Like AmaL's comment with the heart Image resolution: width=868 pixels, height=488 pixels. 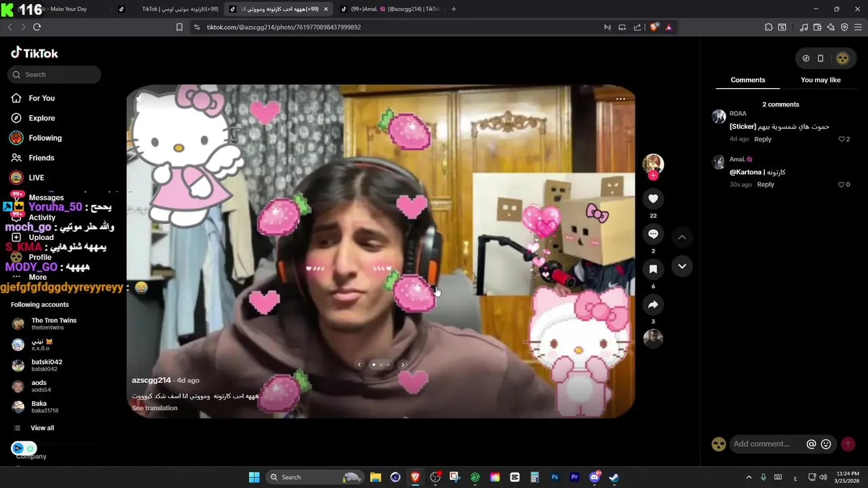842,184
